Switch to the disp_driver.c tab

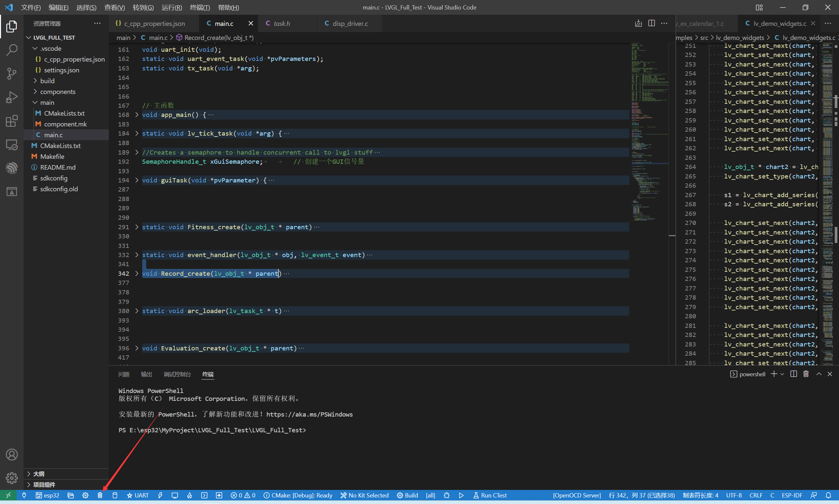(350, 24)
